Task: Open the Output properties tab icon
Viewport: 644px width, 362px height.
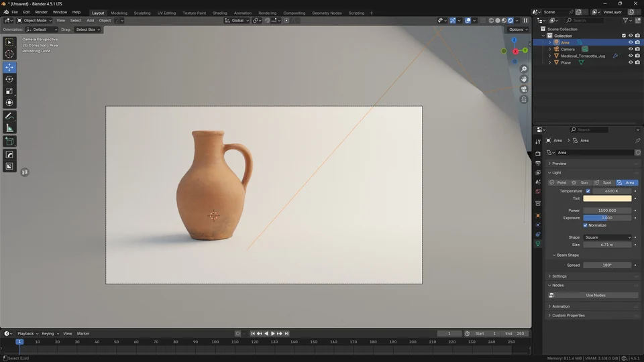Action: [x=538, y=163]
